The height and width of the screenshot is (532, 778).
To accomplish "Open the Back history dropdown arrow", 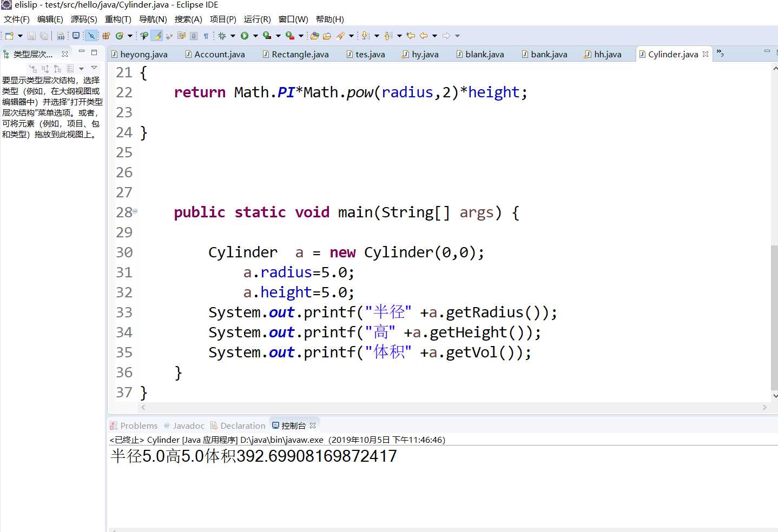I will [435, 36].
